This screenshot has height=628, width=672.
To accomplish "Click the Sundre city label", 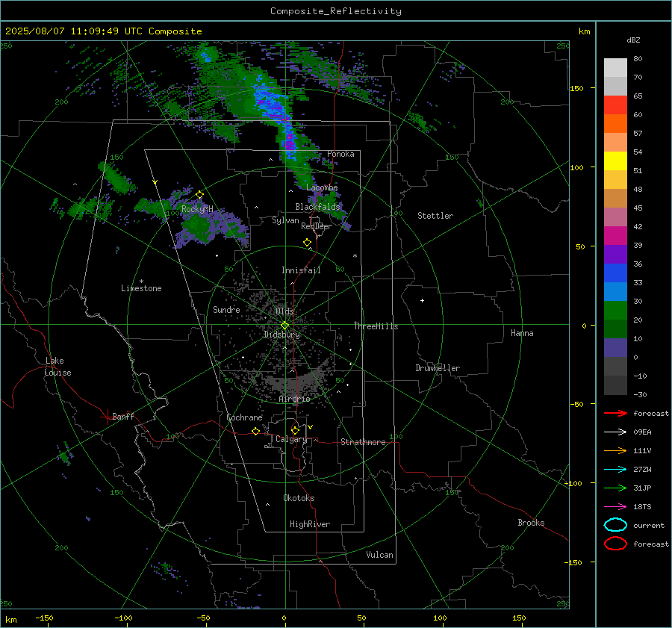I will (x=226, y=309).
